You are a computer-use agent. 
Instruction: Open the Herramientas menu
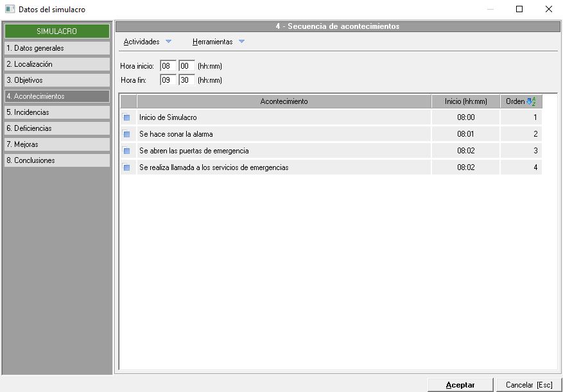point(212,42)
